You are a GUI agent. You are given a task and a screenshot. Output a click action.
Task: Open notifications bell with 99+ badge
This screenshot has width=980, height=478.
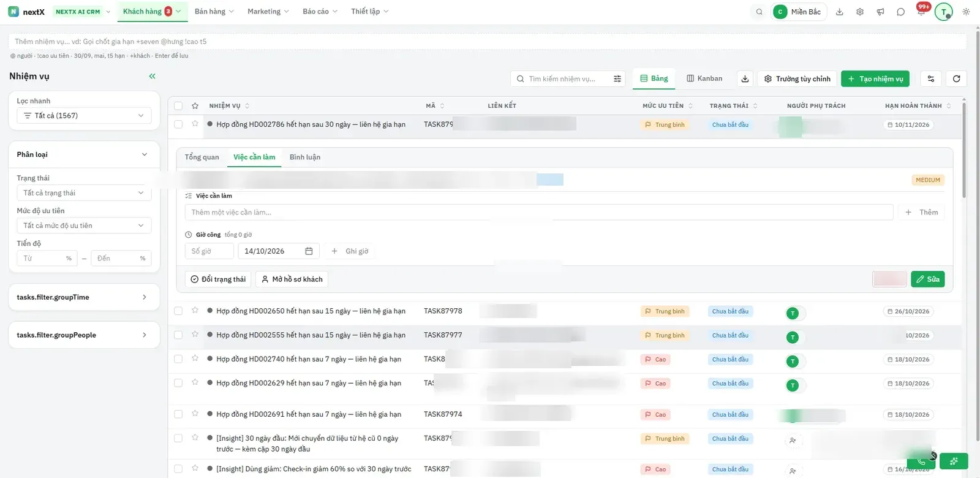[921, 12]
